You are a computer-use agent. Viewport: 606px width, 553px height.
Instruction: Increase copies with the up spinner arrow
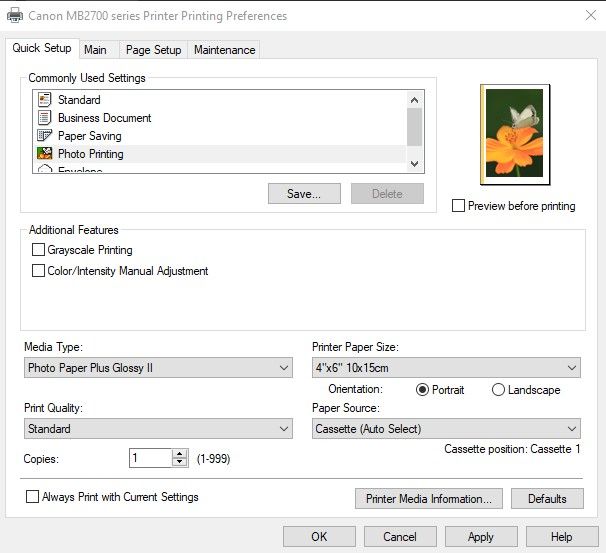[x=180, y=453]
